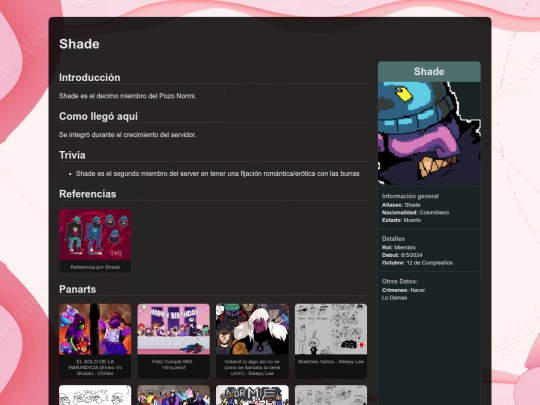Click the infobox header titled 'Shade'

tap(429, 72)
